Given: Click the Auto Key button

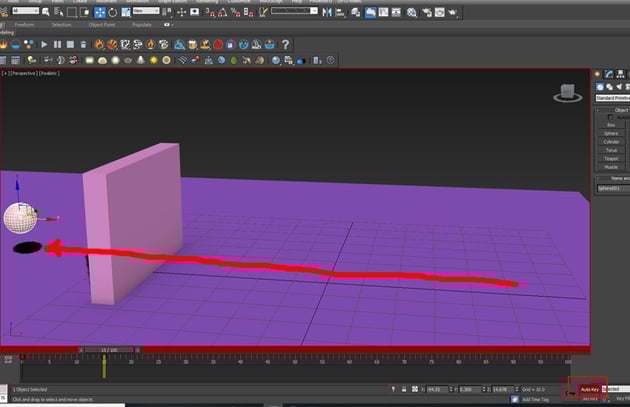Looking at the screenshot, I should (x=589, y=389).
